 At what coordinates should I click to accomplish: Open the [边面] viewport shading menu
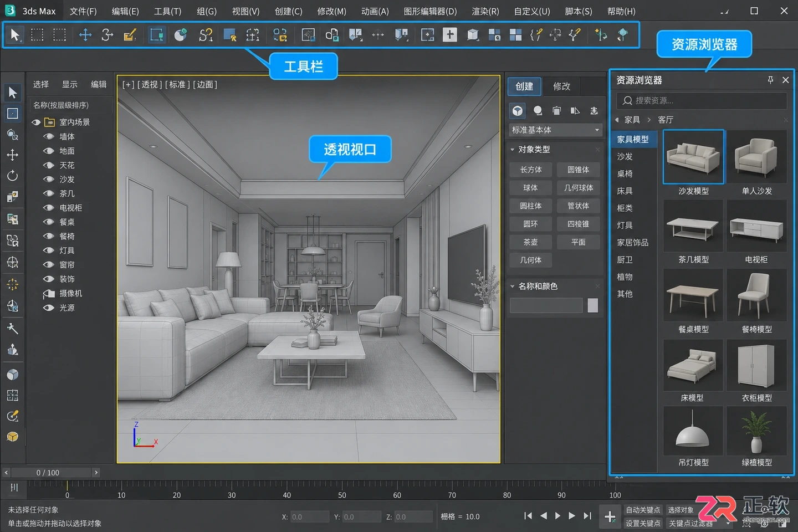point(205,85)
